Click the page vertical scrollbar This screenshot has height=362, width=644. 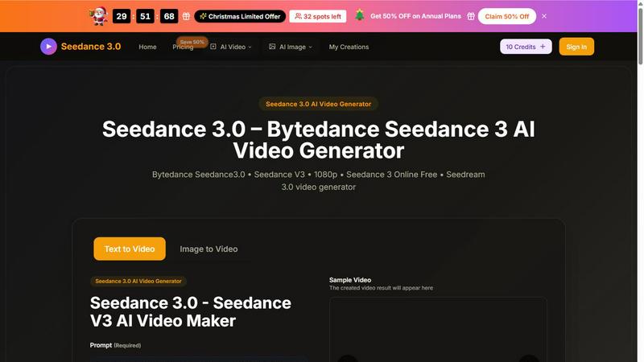(640, 37)
